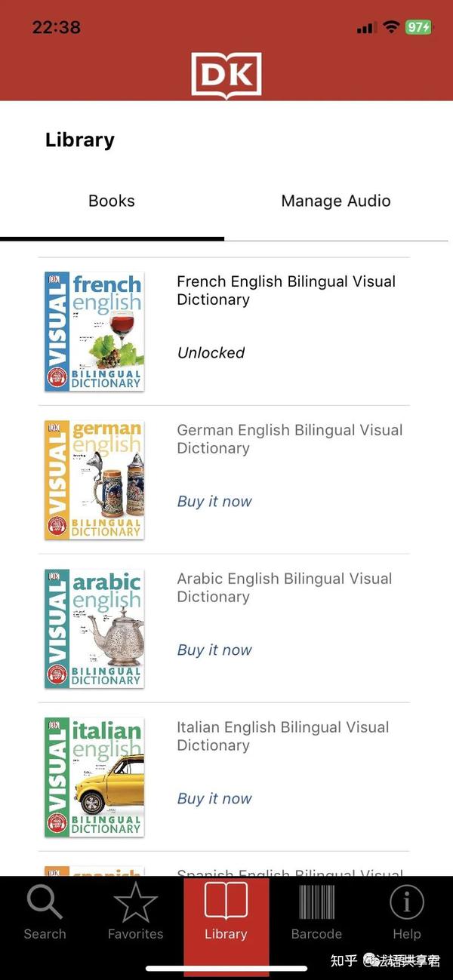This screenshot has width=453, height=980.
Task: Tap the Unlocked label under French dictionary
Action: point(211,352)
